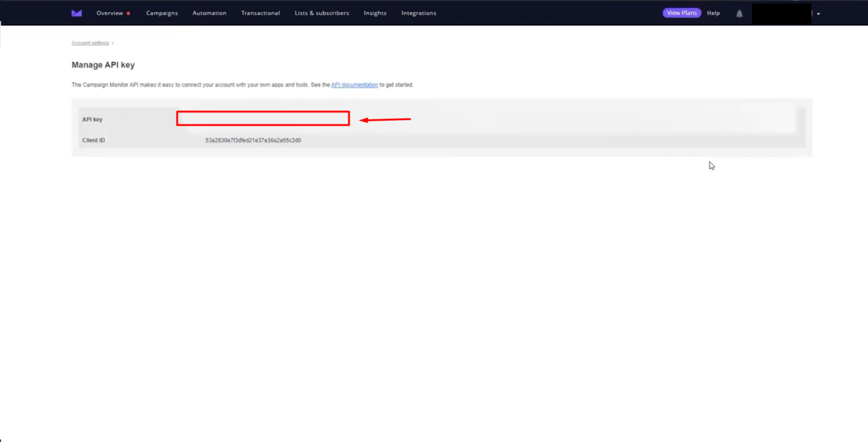The width and height of the screenshot is (868, 442).
Task: Click the Client ID label
Action: pyautogui.click(x=93, y=140)
